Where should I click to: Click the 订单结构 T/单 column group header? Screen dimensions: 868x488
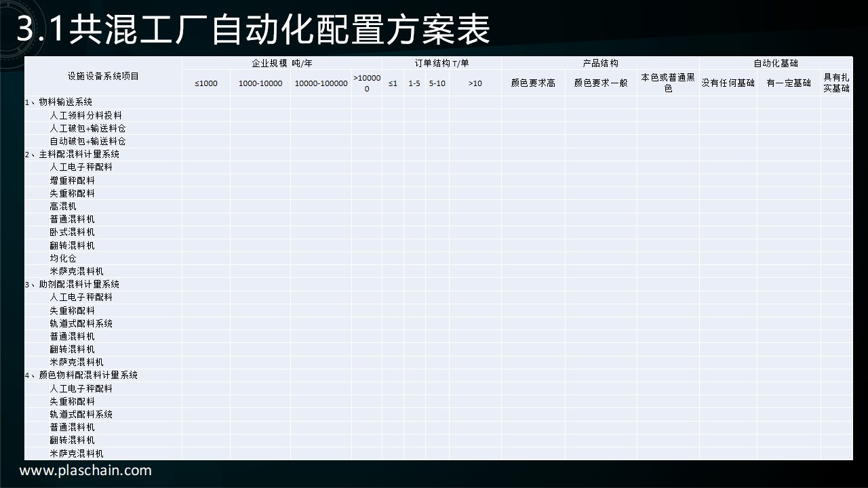[441, 63]
